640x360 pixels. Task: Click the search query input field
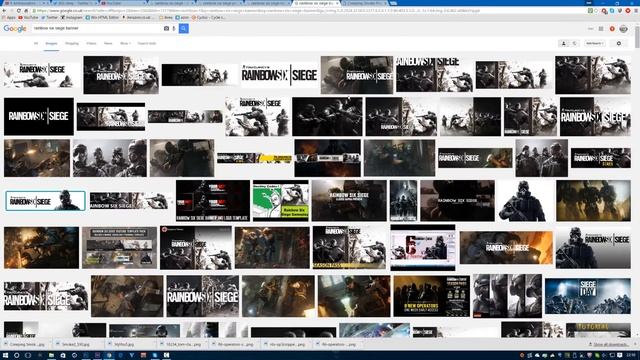97,29
